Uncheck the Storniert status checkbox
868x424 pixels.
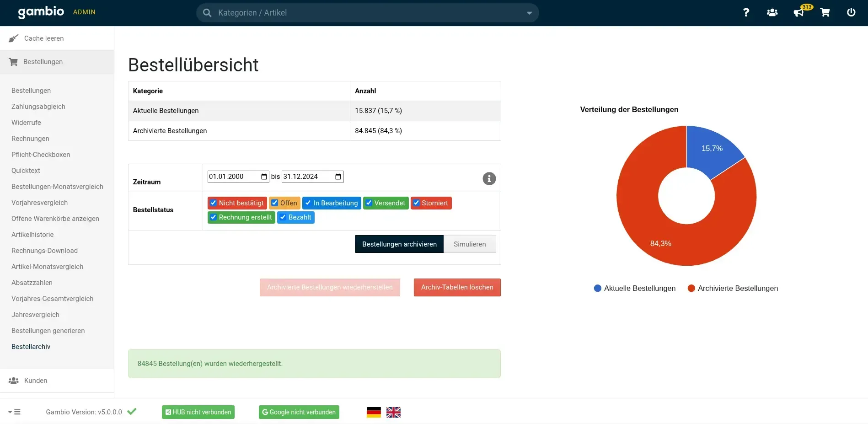pyautogui.click(x=416, y=203)
